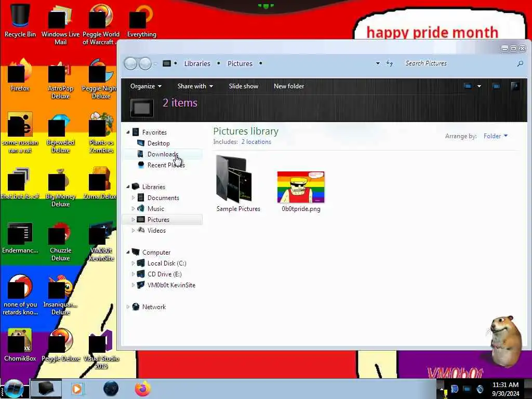Open address bar history dropdown arrow
Viewport: 532px width, 399px height.
click(x=378, y=63)
